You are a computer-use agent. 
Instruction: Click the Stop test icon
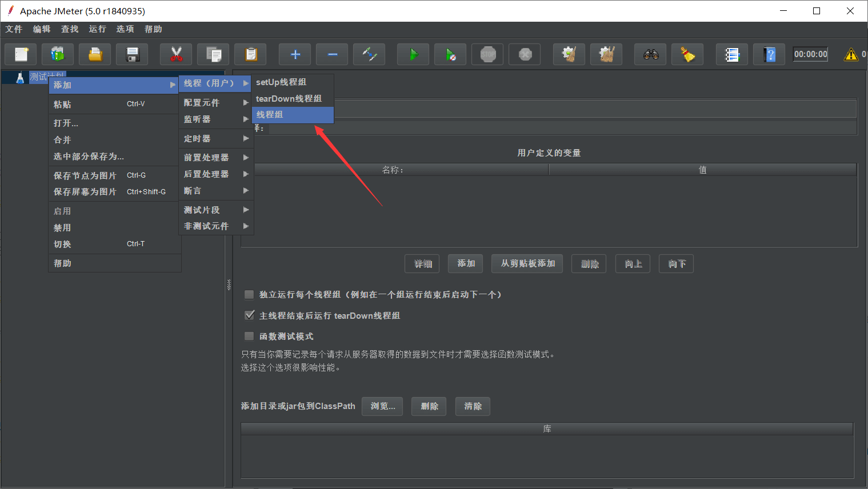(487, 54)
